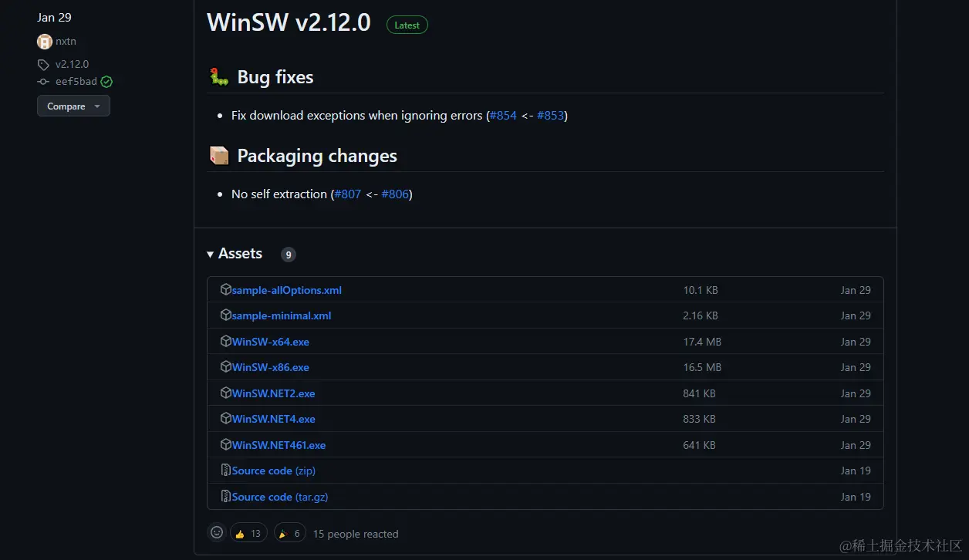Click the 10.1 KB size of sample-allOptions.xml
Screen dimensions: 969x560
click(701, 291)
